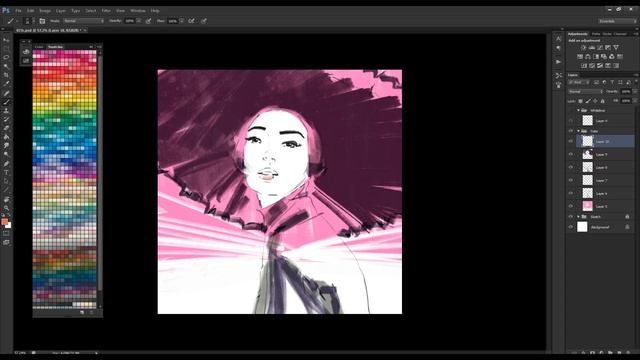Click the lock transparent pixels icon
The width and height of the screenshot is (640, 360).
click(580, 101)
